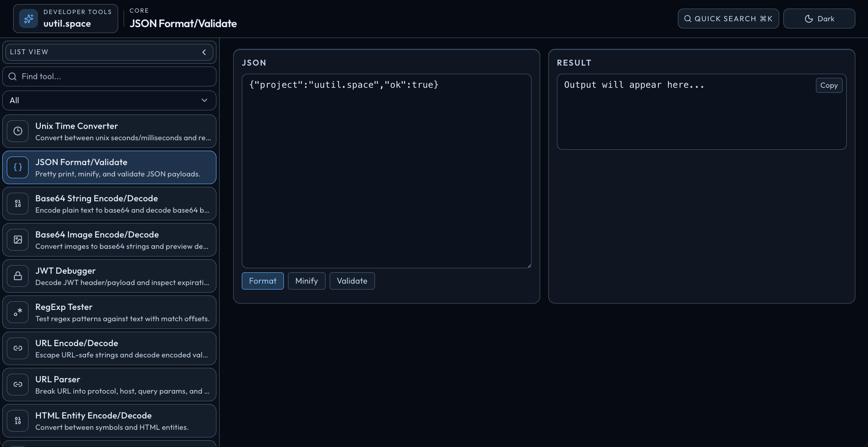Select the URL Parser tool
This screenshot has width=868, height=447.
tap(109, 385)
